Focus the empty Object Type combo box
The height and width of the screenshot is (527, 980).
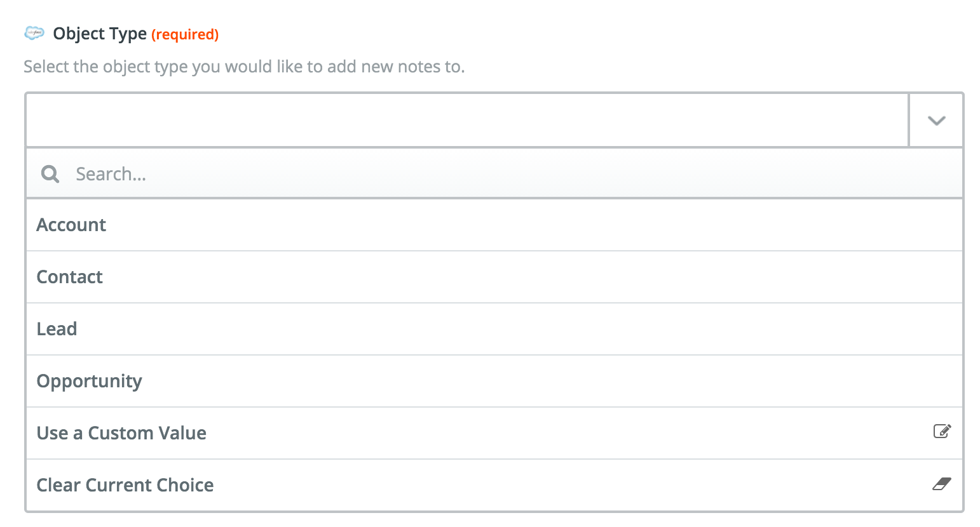tap(467, 120)
